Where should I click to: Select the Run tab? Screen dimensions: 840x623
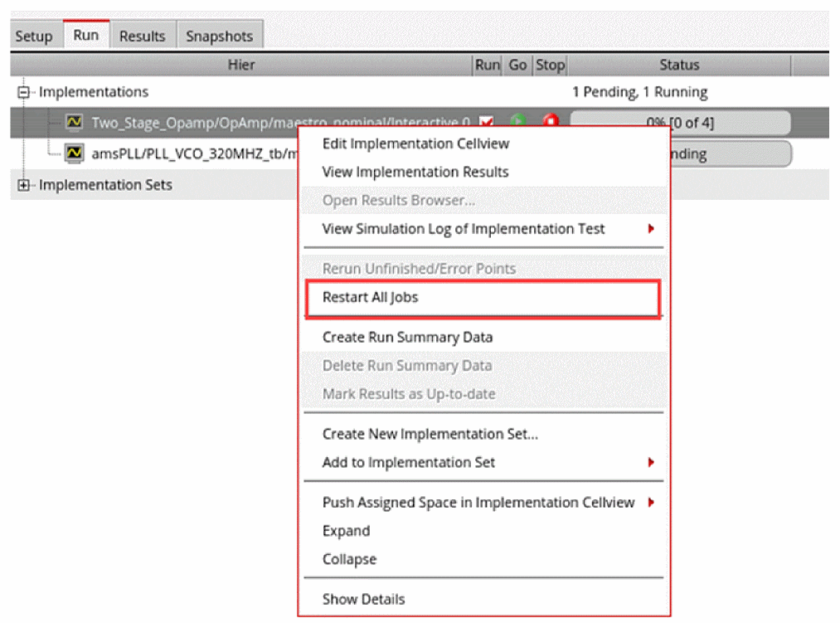pyautogui.click(x=85, y=35)
